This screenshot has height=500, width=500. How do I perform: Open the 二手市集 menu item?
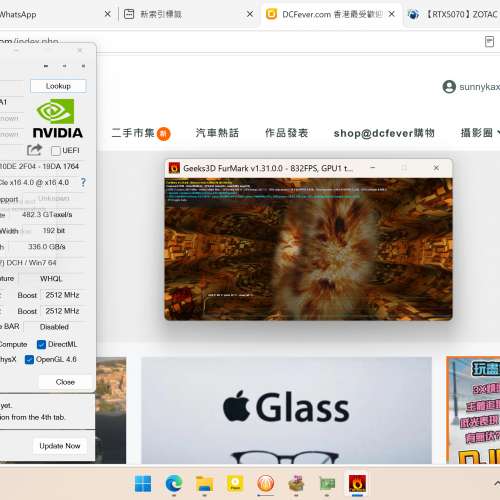click(x=141, y=133)
